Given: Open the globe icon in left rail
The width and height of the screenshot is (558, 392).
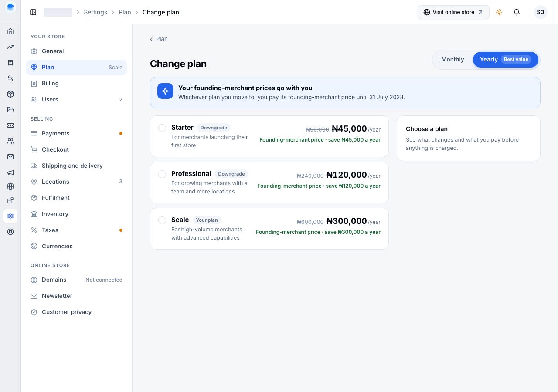Looking at the screenshot, I should (x=10, y=186).
